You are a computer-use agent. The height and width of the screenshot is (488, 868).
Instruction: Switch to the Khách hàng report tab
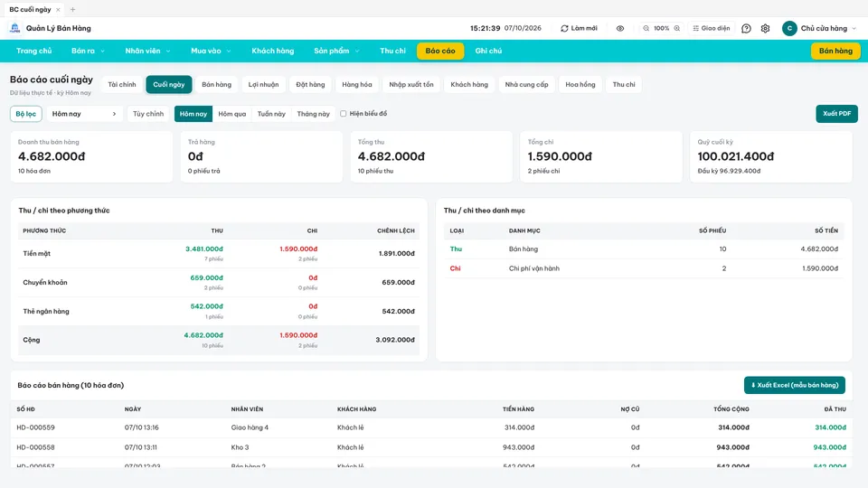tap(469, 85)
